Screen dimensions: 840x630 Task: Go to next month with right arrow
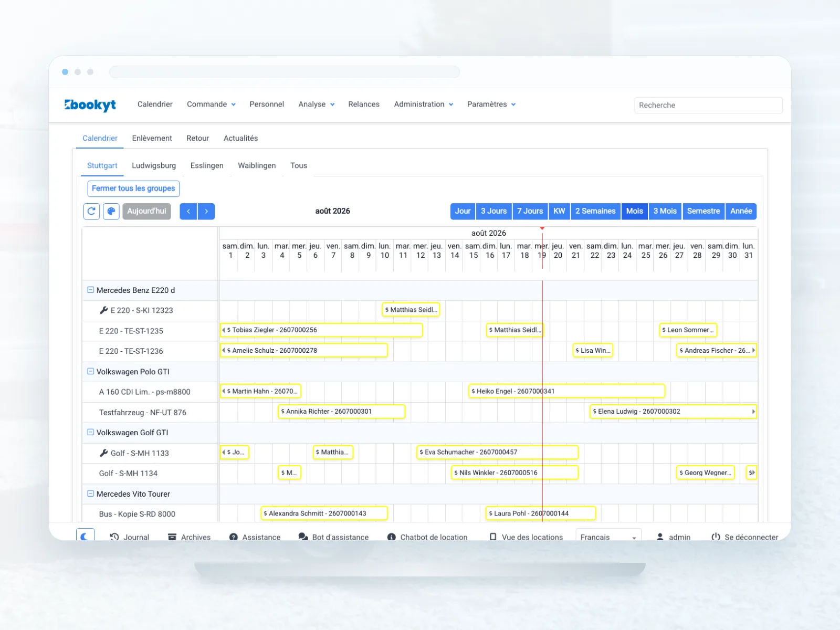click(206, 211)
